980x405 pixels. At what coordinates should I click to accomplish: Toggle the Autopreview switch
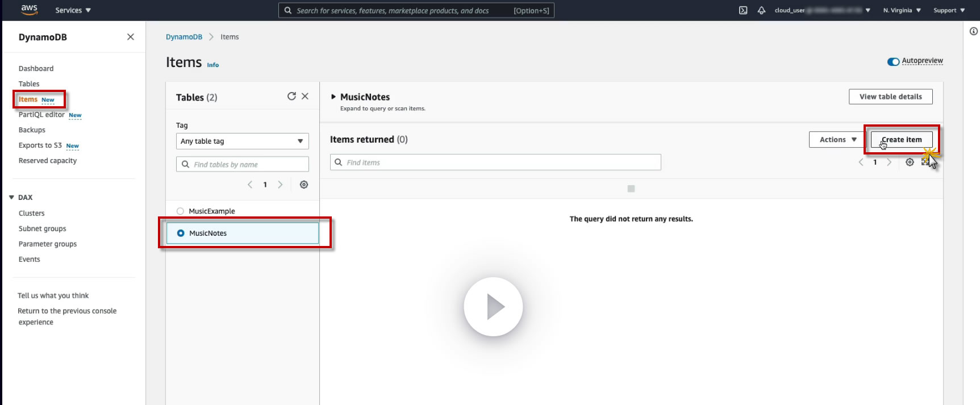click(x=893, y=61)
